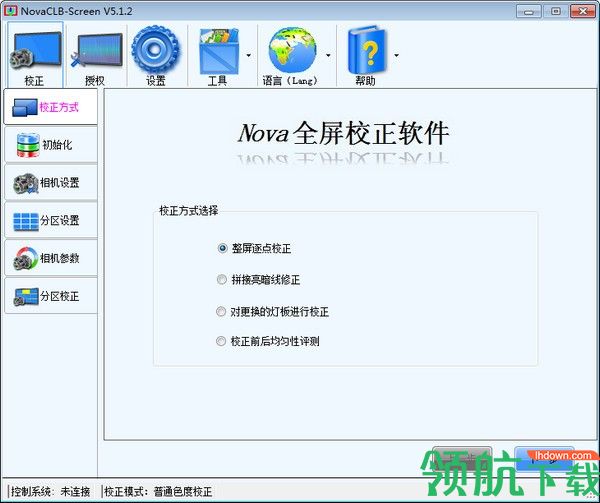Open the 工具 toolbox icon
Image resolution: width=600 pixels, height=503 pixels.
(x=218, y=55)
